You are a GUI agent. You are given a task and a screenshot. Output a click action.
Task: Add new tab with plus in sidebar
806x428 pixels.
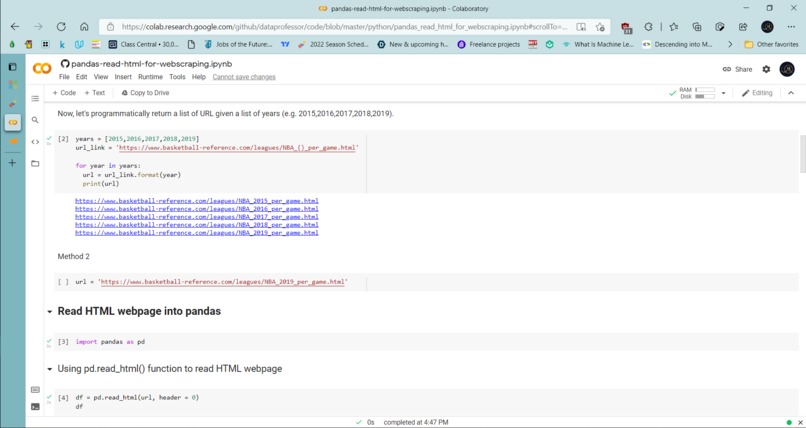(13, 162)
